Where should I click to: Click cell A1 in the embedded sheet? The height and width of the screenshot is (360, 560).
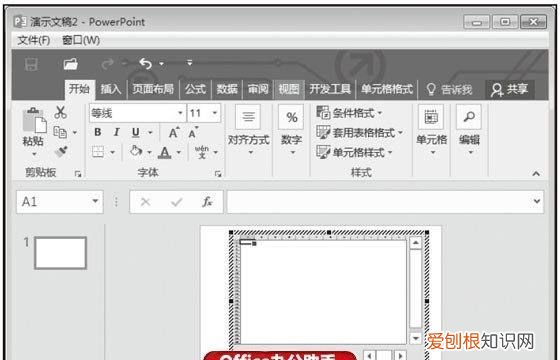247,242
